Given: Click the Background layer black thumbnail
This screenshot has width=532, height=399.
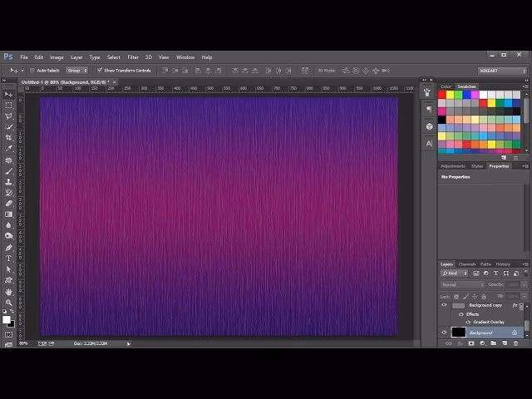Looking at the screenshot, I should 458,332.
